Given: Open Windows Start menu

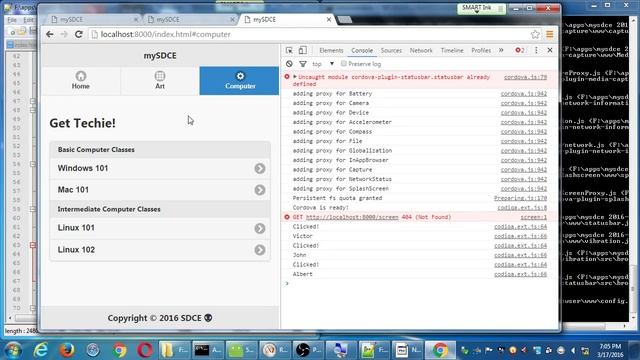Looking at the screenshot, I should pos(13,350).
